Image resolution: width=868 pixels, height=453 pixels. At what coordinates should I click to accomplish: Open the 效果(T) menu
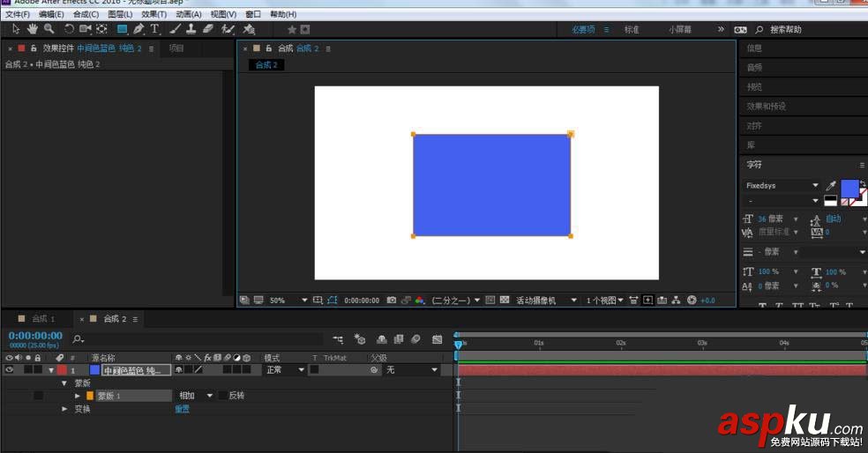[x=153, y=14]
